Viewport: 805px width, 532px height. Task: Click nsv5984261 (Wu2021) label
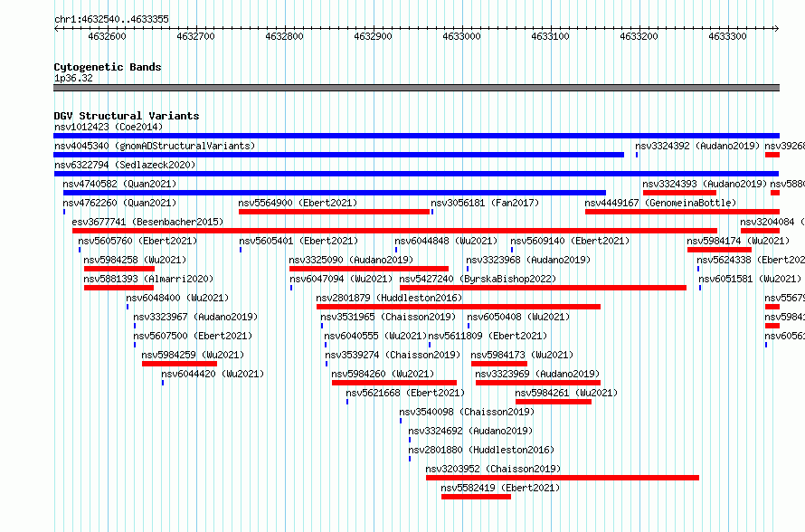(x=567, y=393)
